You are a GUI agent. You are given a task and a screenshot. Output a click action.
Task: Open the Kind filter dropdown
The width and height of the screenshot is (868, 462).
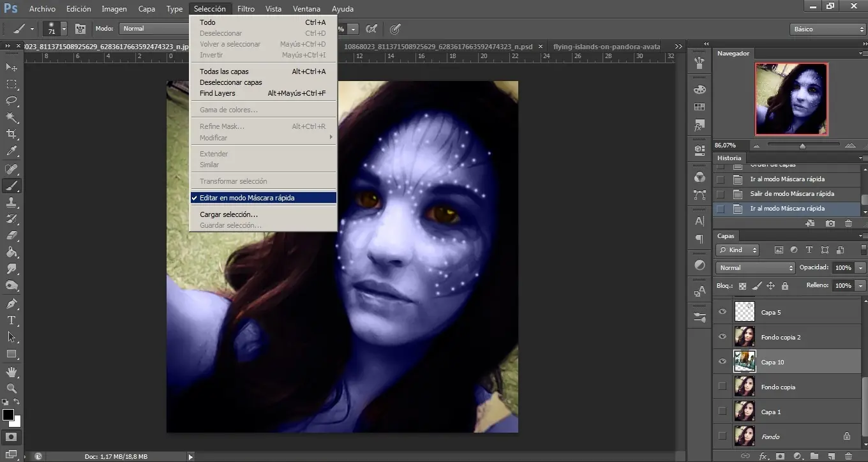click(x=737, y=250)
